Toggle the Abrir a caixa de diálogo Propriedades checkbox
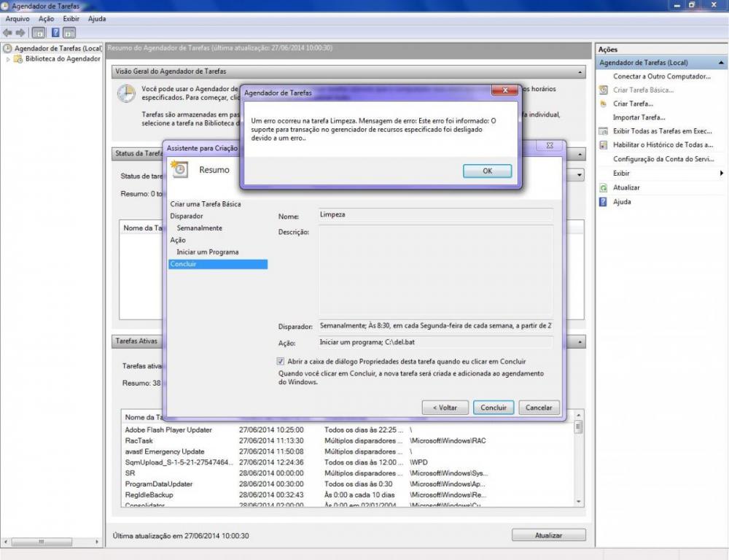Screen dimensions: 729x560 click(x=281, y=361)
